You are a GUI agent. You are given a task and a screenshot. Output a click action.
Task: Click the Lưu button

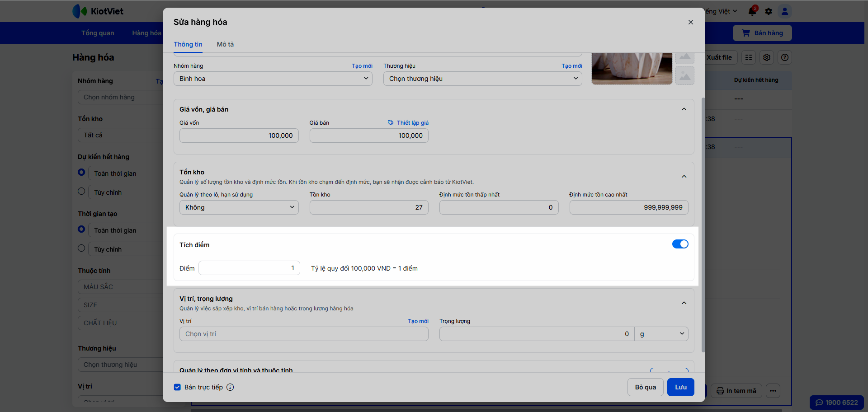click(x=680, y=387)
